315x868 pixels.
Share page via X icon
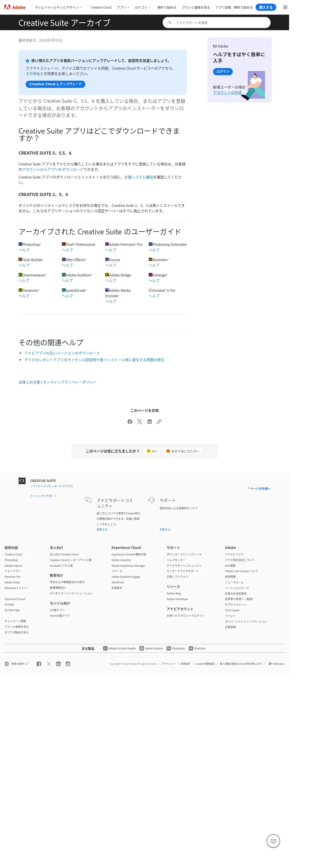point(140,422)
